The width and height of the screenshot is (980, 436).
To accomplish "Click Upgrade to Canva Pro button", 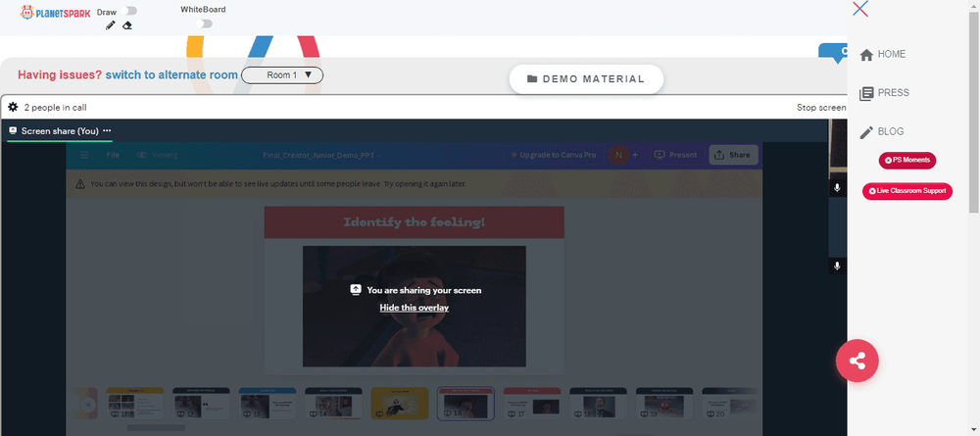I will click(553, 155).
